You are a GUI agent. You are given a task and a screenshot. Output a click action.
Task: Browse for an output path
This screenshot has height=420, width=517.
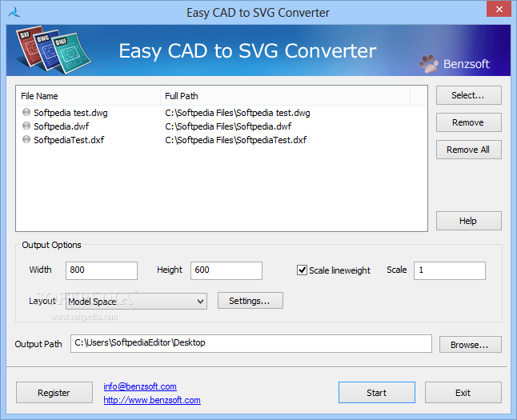click(x=470, y=345)
